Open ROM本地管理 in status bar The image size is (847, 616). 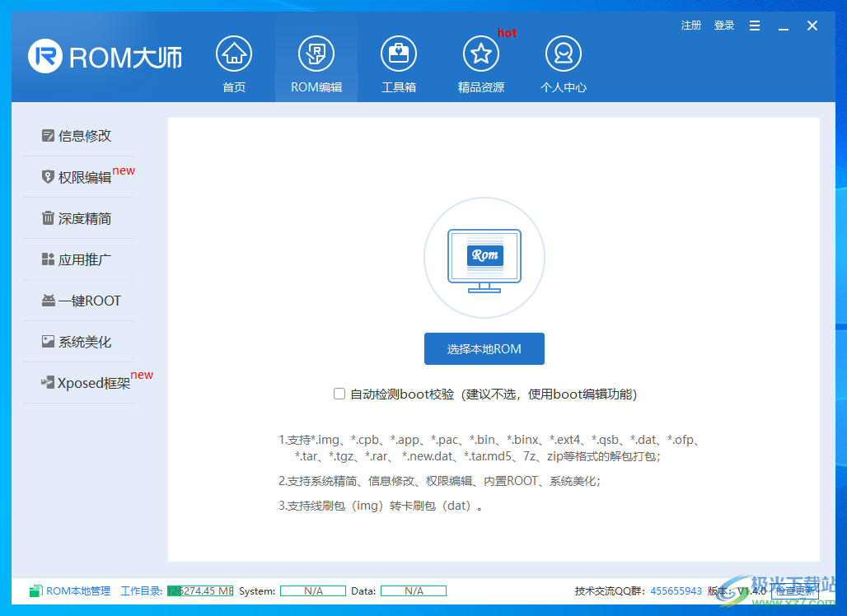point(78,591)
